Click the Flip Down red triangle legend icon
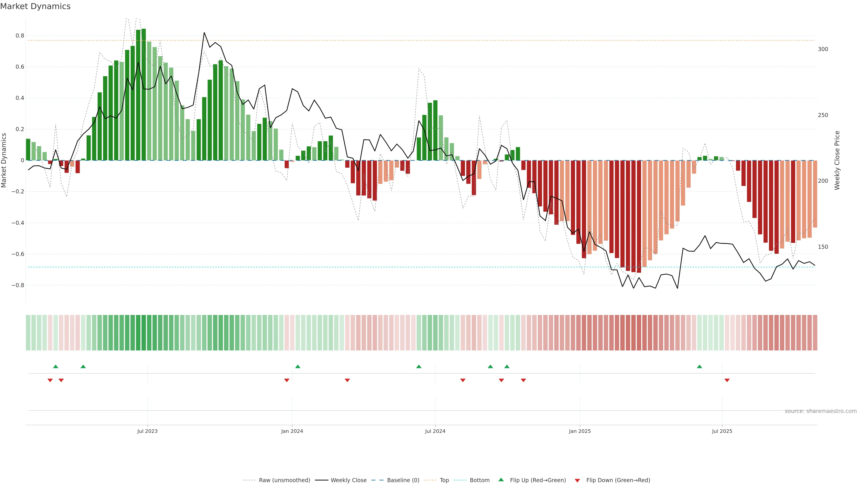 (577, 480)
